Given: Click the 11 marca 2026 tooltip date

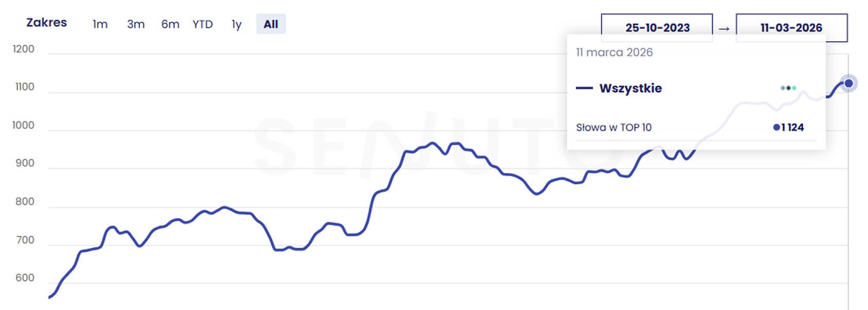Looking at the screenshot, I should coord(614,53).
